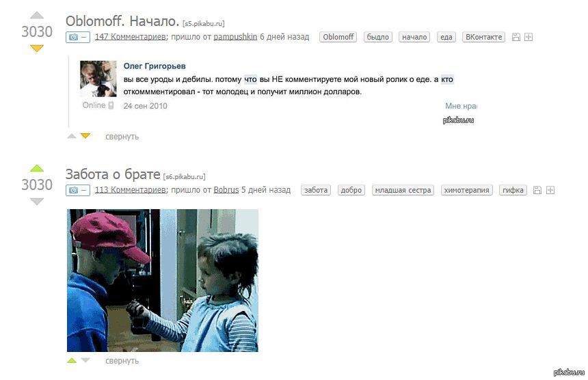Downvote the Oblomoff post with orange arrow
This screenshot has height=380, width=588.
(x=37, y=49)
